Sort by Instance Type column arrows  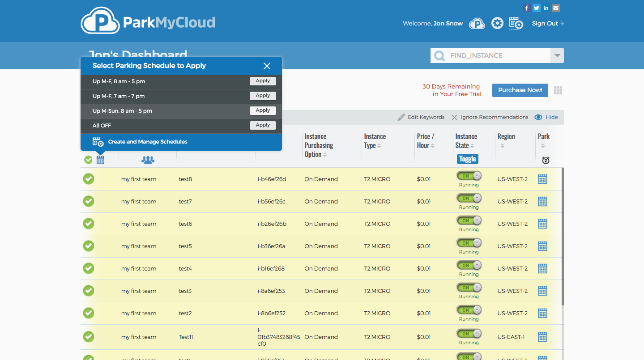[379, 146]
